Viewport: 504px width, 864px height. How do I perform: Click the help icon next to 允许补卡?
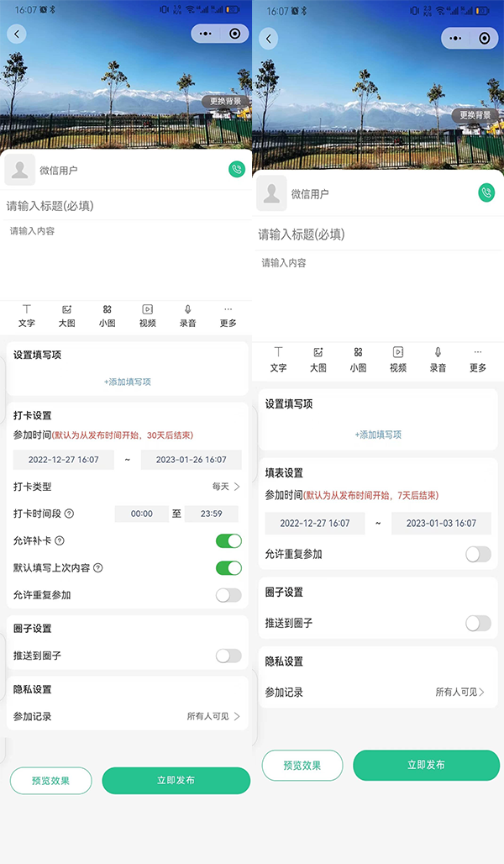pyautogui.click(x=60, y=540)
